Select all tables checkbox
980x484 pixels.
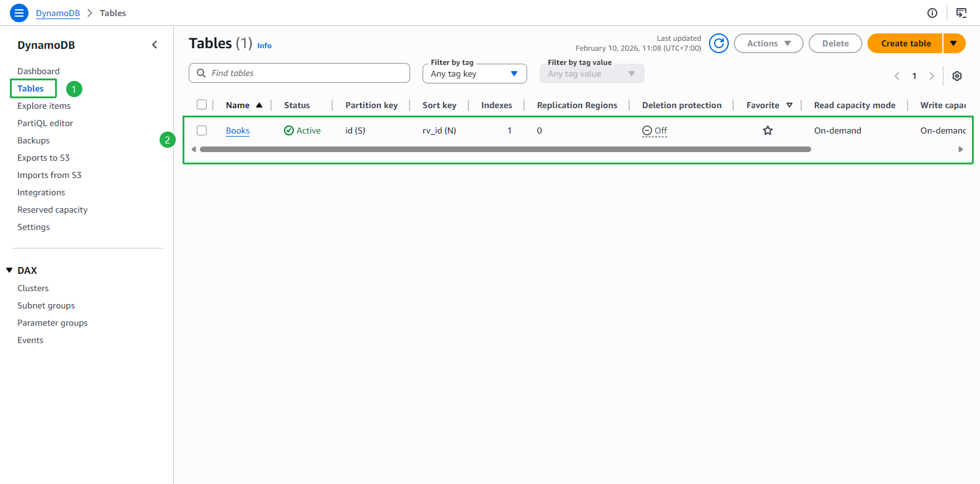click(x=202, y=105)
